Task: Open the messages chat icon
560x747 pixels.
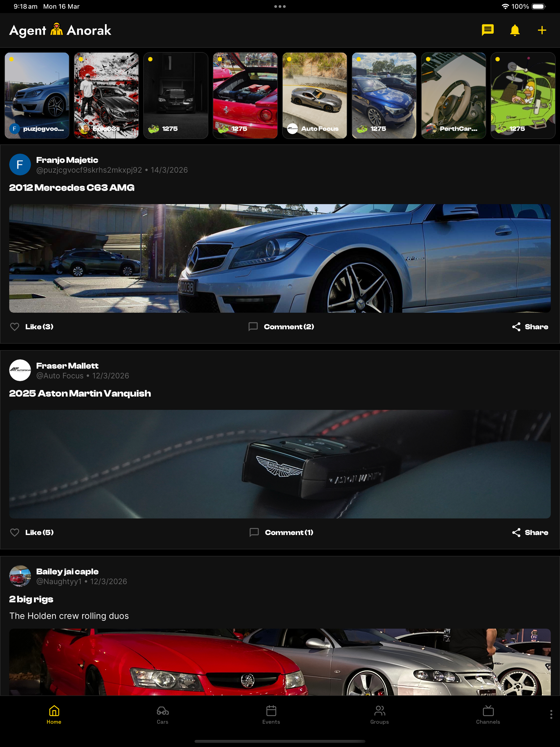Action: 488,30
